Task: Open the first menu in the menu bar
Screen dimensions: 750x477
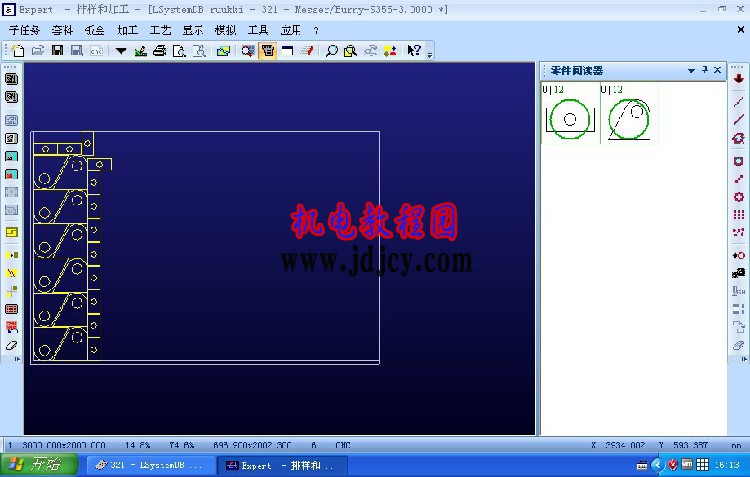Action: coord(24,30)
